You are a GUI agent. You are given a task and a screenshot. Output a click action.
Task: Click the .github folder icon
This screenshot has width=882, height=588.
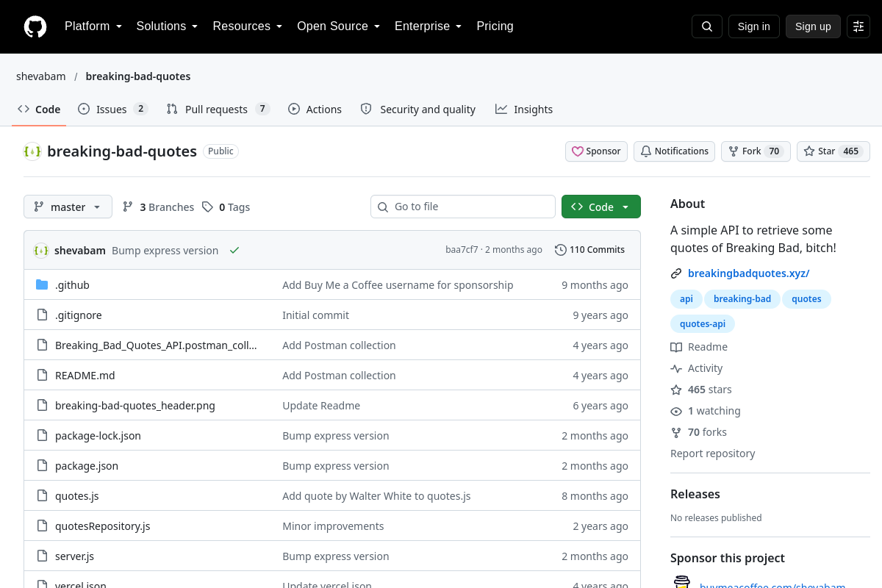pos(42,285)
